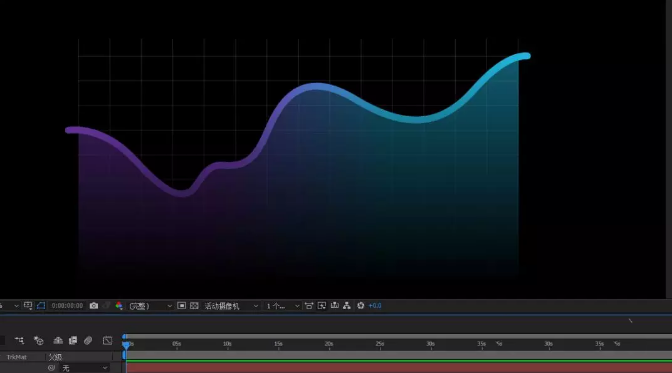Adjust the +0.0 exposure value
Image resolution: width=672 pixels, height=373 pixels.
[x=375, y=306]
